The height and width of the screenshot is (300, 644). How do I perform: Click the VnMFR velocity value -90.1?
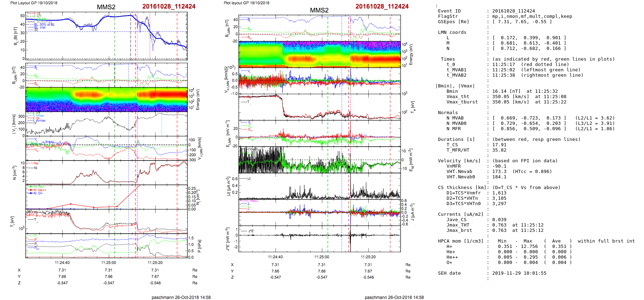coord(499,166)
